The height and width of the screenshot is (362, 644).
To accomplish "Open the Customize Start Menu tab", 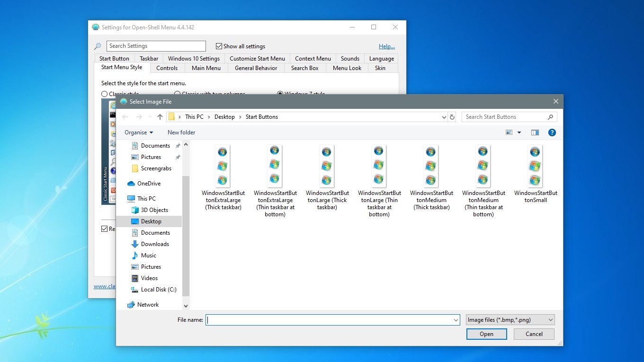I will pyautogui.click(x=257, y=59).
